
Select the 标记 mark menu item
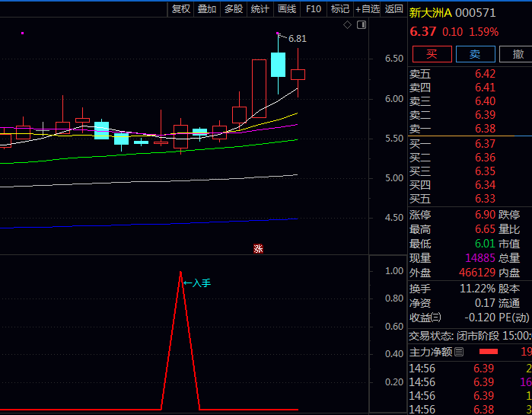click(x=340, y=9)
